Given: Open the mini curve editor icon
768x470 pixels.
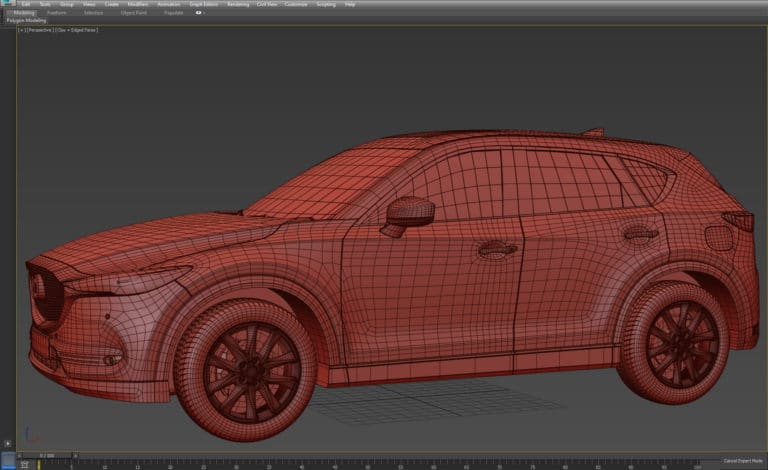Looking at the screenshot, I should [24, 465].
